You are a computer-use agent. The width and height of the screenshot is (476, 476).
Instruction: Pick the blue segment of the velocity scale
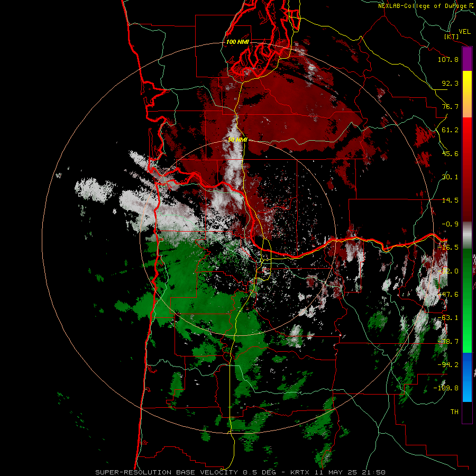[467, 377]
